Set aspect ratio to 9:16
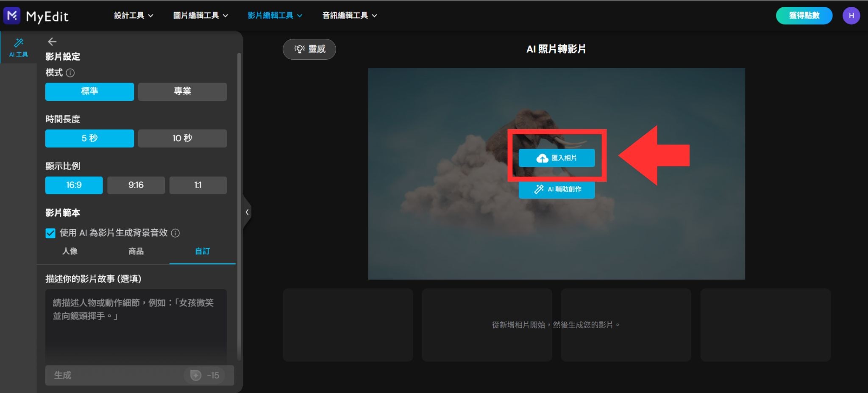 tap(136, 185)
